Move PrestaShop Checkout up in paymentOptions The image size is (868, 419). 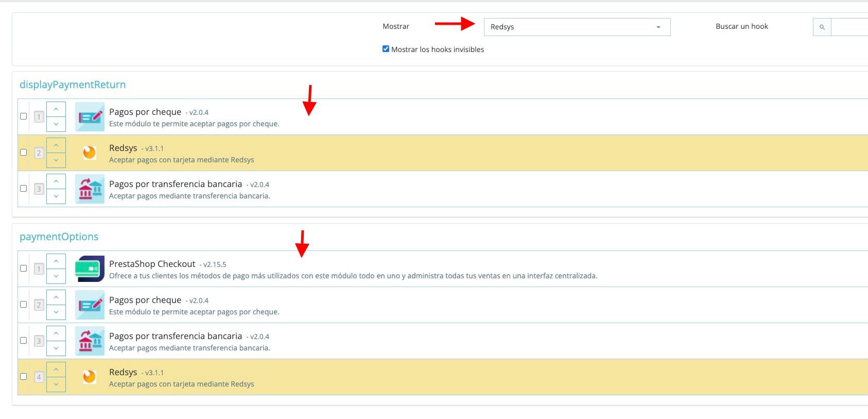[56, 261]
